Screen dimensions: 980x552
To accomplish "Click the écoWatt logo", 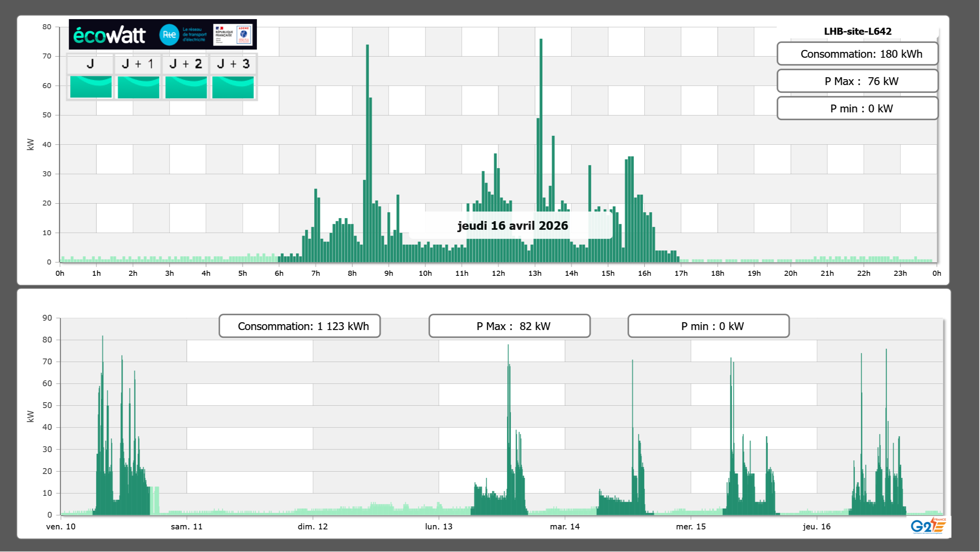I will click(x=110, y=35).
